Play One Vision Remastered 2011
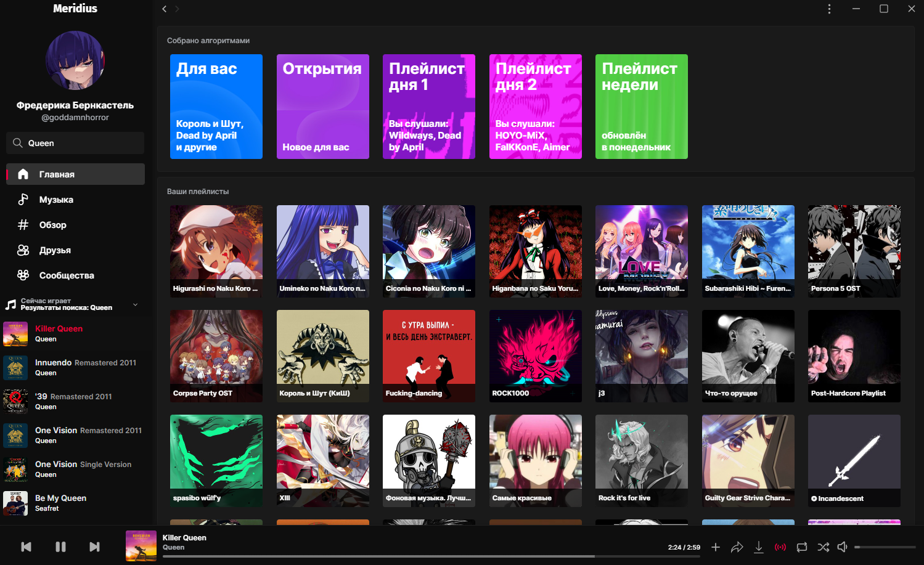924x565 pixels. (75, 435)
